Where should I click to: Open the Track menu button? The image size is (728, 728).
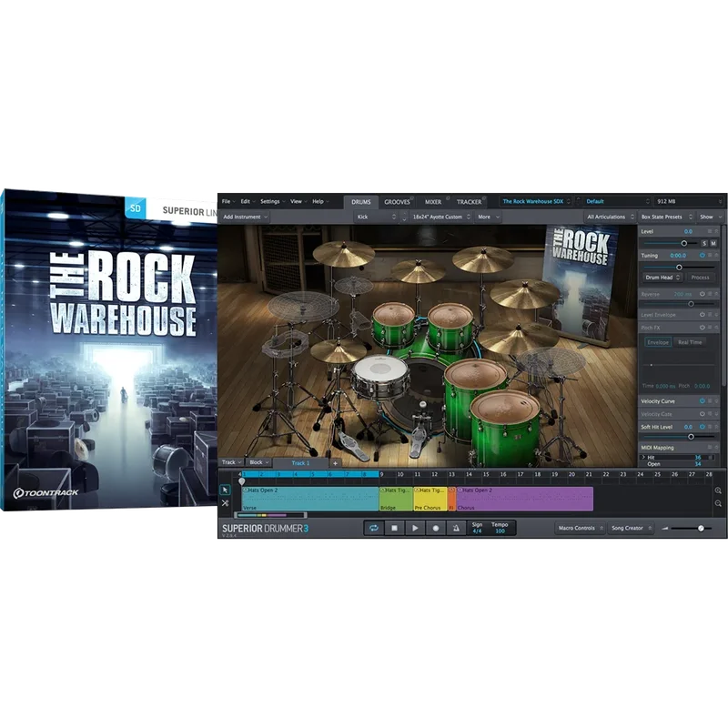[x=231, y=462]
